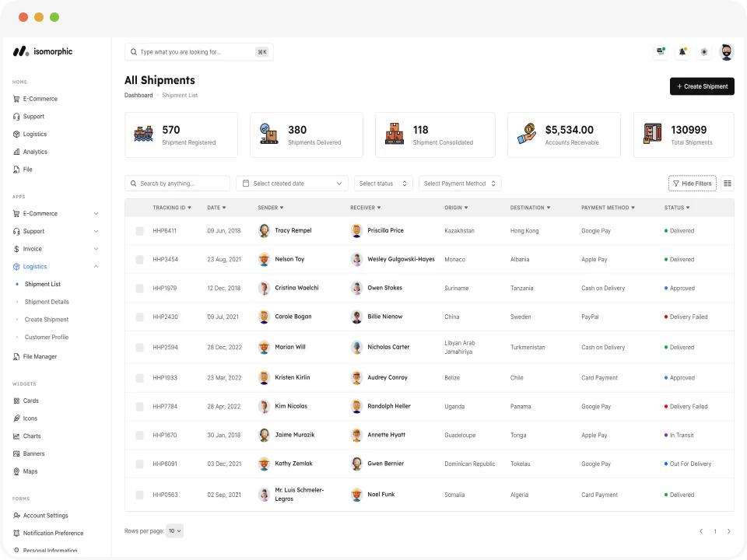Open Shipment List sidebar item
The width and height of the screenshot is (747, 560).
[42, 284]
